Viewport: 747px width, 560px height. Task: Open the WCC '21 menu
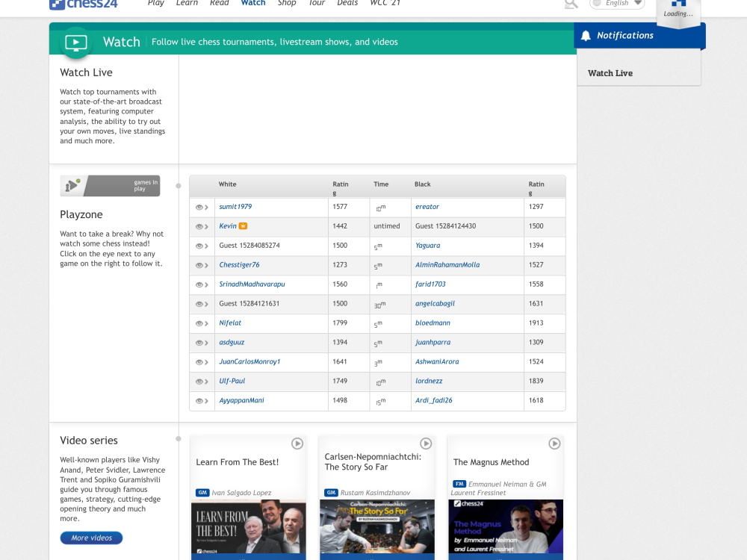coord(385,3)
